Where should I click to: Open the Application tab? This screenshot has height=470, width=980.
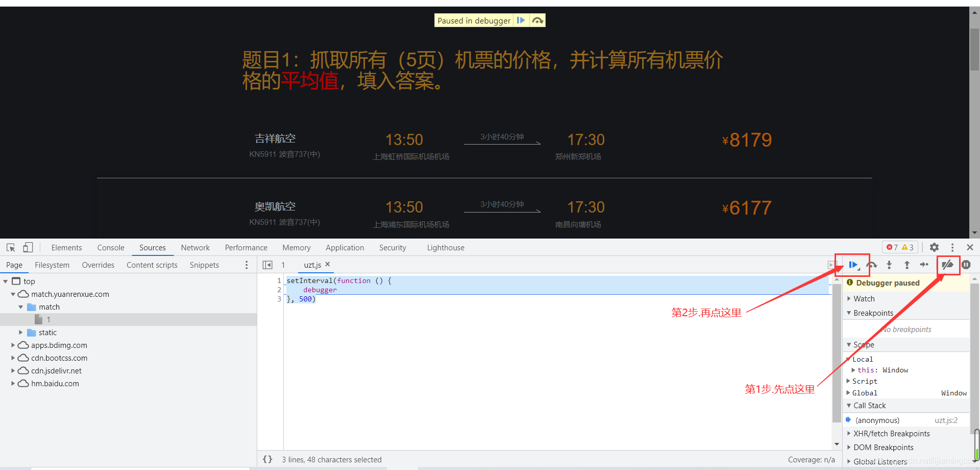[345, 247]
